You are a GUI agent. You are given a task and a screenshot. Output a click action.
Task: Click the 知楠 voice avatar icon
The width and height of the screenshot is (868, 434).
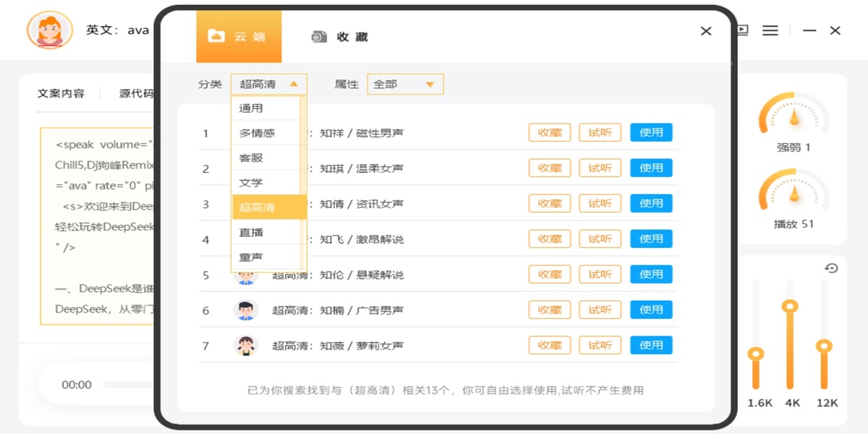pos(246,310)
